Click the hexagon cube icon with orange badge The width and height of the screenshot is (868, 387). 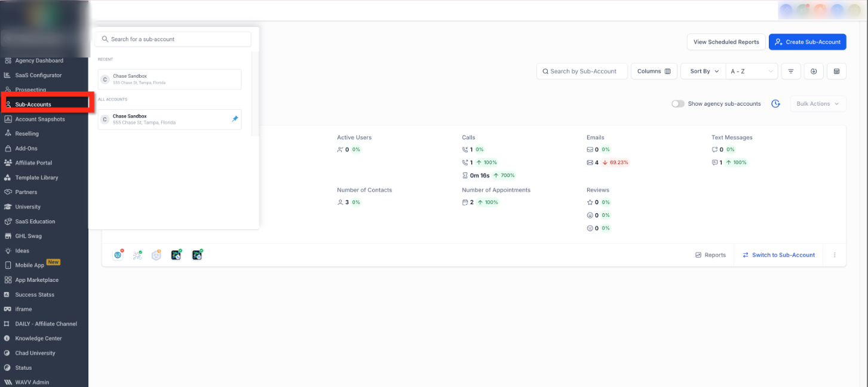[157, 255]
